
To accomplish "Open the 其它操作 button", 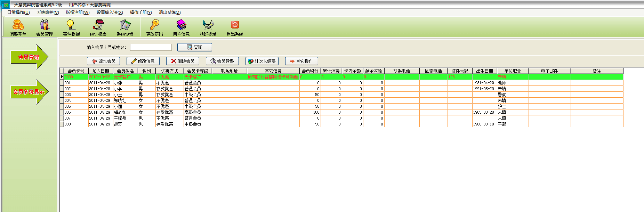I will [301, 61].
